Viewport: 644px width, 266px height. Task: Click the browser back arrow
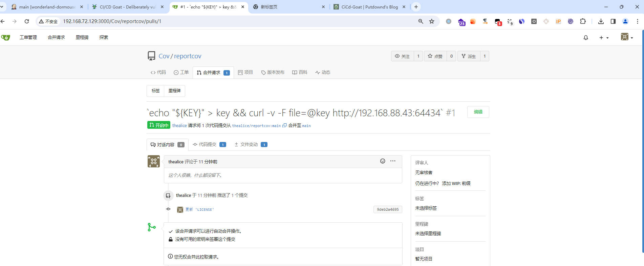tap(3, 21)
